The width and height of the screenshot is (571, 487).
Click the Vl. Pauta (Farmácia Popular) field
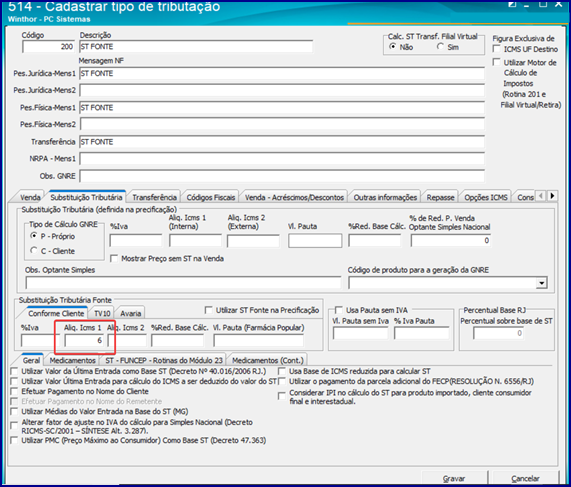coord(259,341)
